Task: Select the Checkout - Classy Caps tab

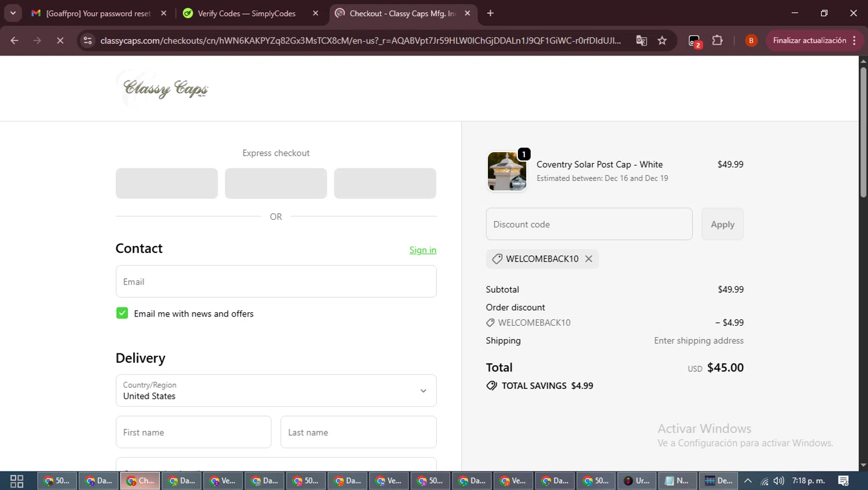Action: click(403, 13)
